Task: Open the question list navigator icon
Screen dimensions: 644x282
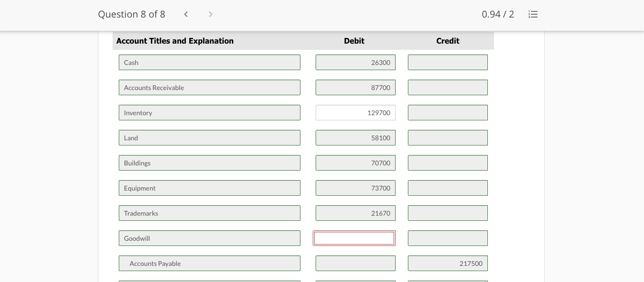Action: point(533,14)
